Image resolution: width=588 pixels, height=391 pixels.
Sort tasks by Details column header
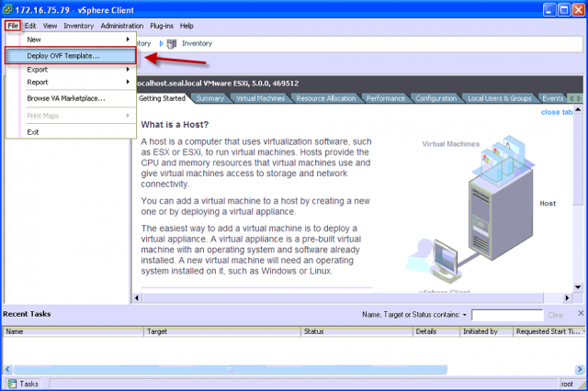point(436,331)
